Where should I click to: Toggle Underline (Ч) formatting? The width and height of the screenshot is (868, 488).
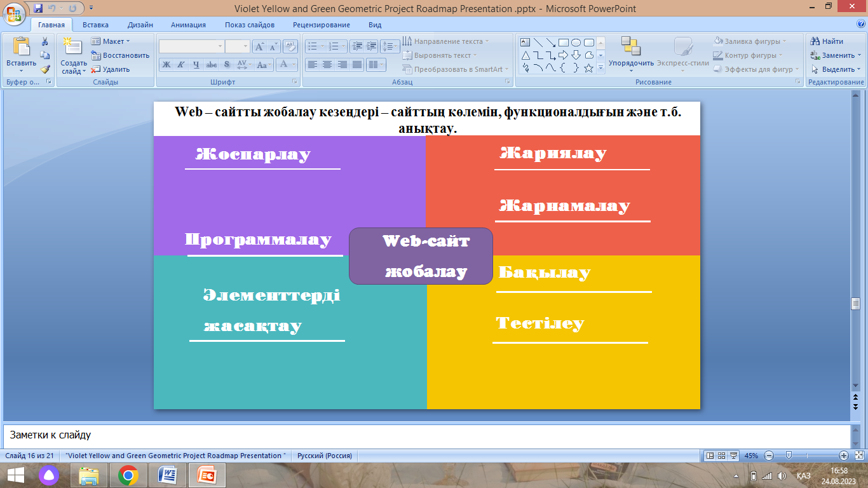(x=196, y=64)
